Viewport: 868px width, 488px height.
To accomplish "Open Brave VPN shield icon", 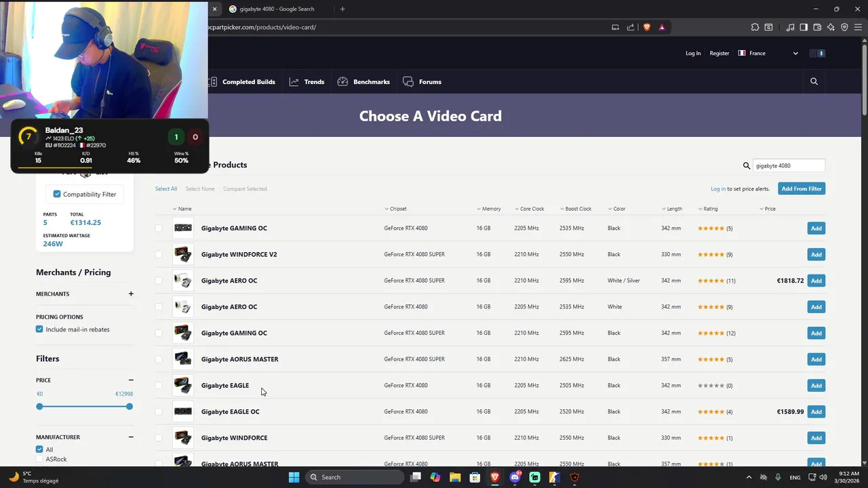I will (x=844, y=27).
